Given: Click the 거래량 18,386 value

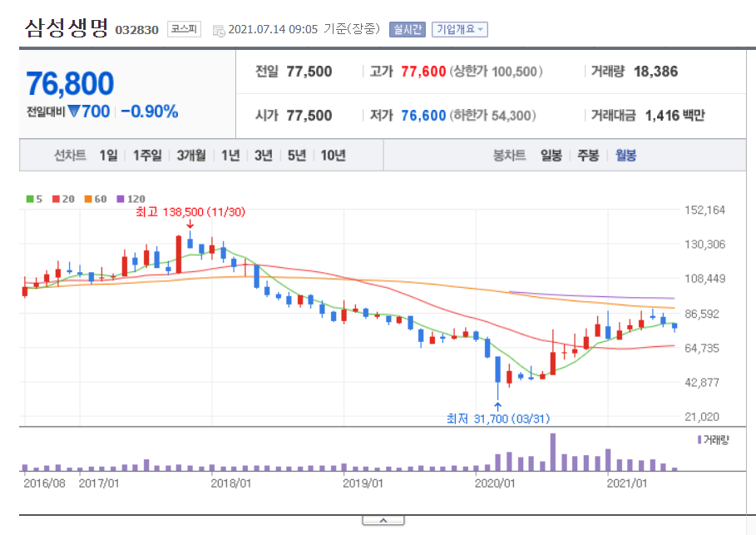Looking at the screenshot, I should click(655, 72).
